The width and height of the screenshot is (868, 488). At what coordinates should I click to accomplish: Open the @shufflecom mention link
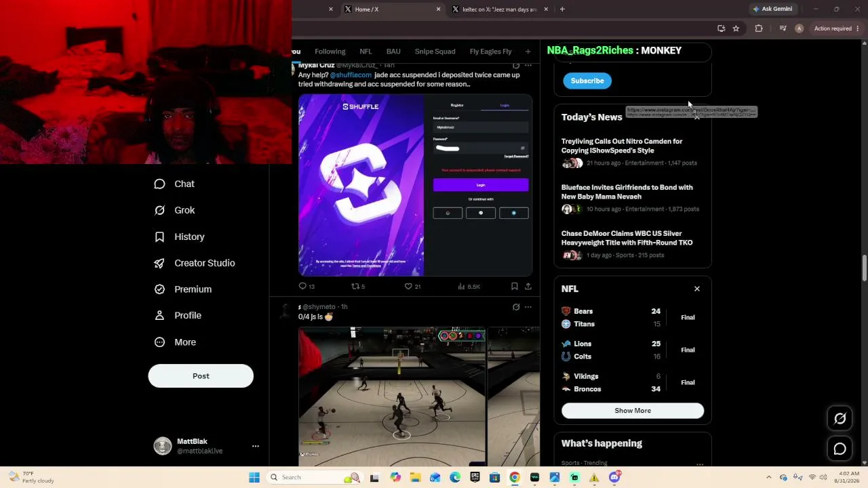pos(351,75)
